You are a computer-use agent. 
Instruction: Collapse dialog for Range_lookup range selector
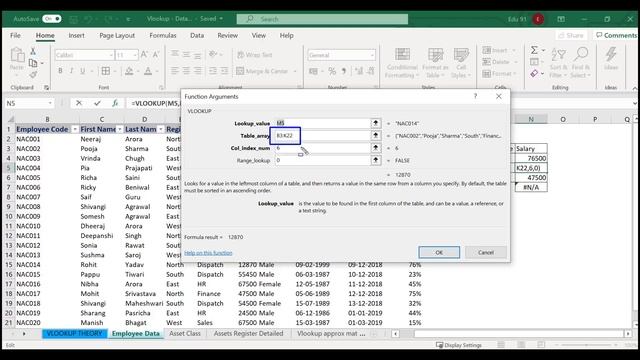[x=376, y=160]
